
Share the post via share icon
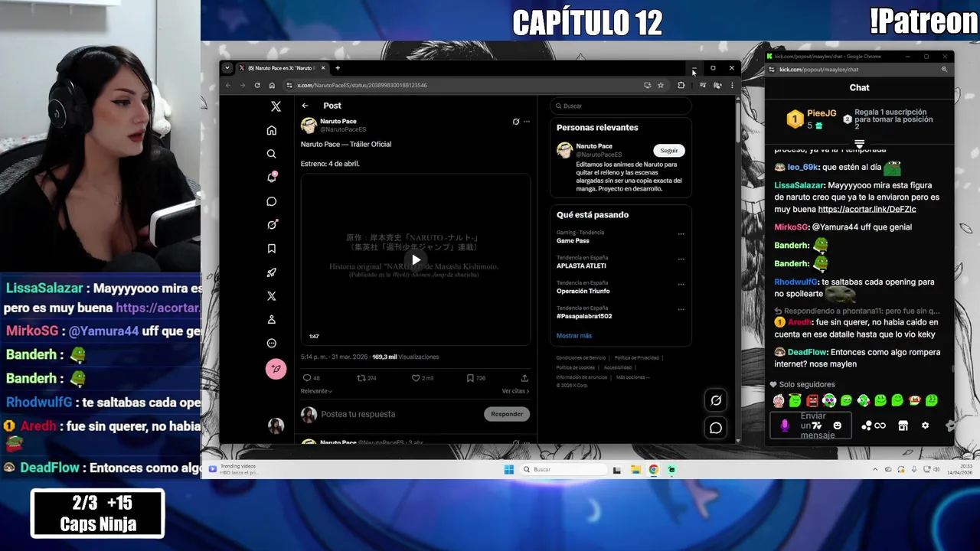point(524,378)
